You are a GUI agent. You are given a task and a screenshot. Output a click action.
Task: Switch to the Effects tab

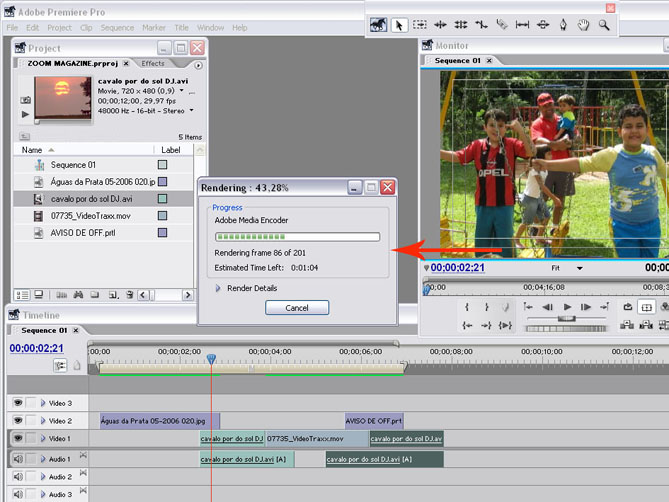(x=153, y=63)
